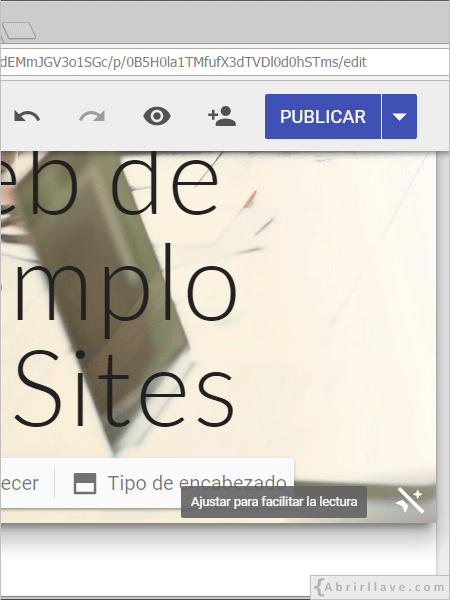Image resolution: width=450 pixels, height=600 pixels.
Task: Publish the site with the PUBLICAR button
Action: [323, 116]
